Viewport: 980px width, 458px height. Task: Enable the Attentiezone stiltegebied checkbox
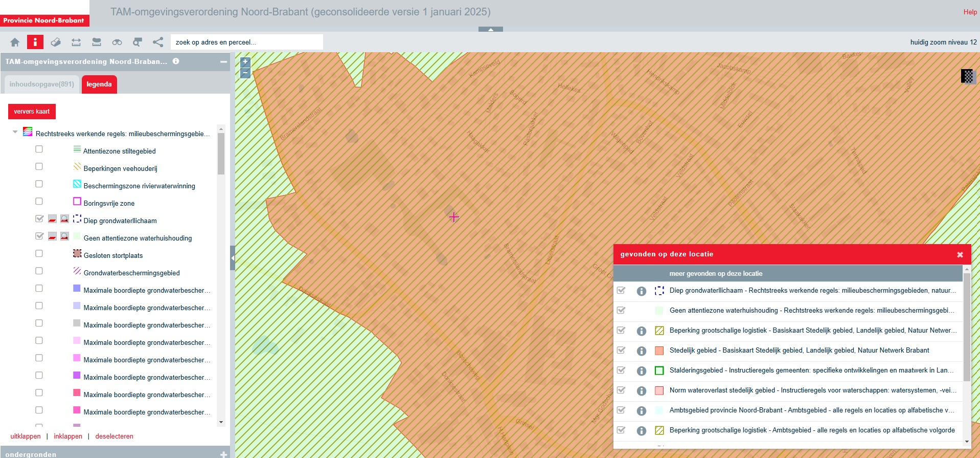(39, 149)
